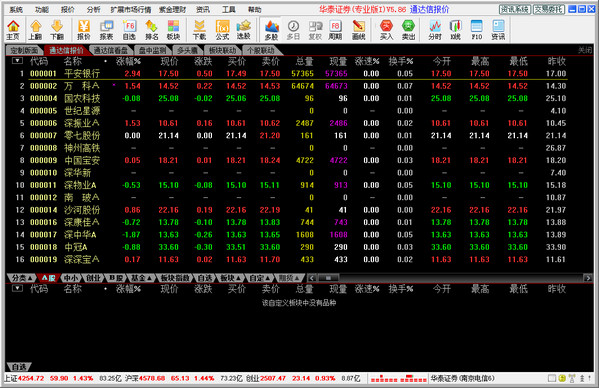Image resolution: width=599 pixels, height=388 pixels.
Task: Expand the lower table's dropdown arrow next to 代码
Action: pos(17,288)
